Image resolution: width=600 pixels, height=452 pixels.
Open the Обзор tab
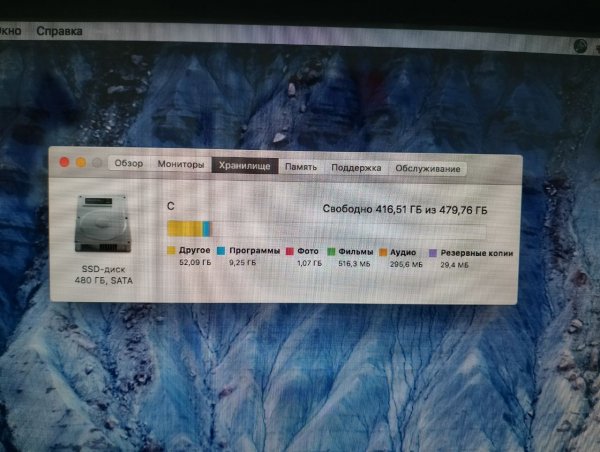[128, 164]
